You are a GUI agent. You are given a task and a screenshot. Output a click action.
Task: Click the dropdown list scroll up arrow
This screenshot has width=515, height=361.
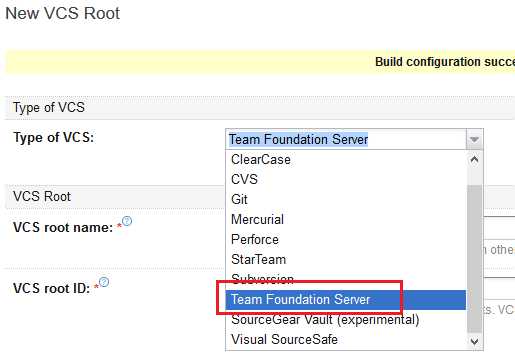click(474, 160)
